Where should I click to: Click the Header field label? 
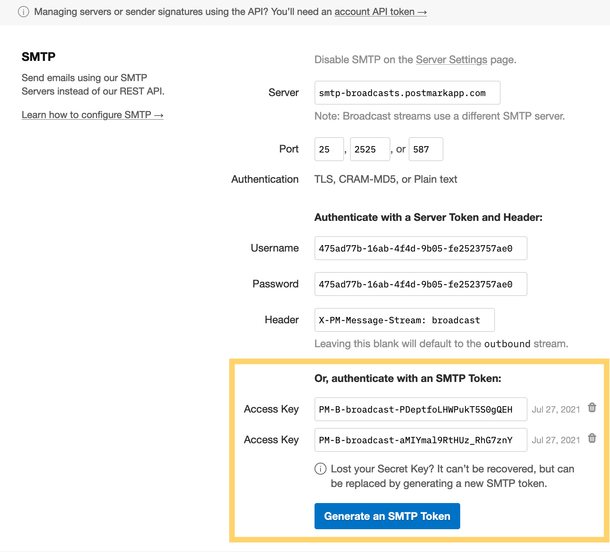(x=282, y=320)
